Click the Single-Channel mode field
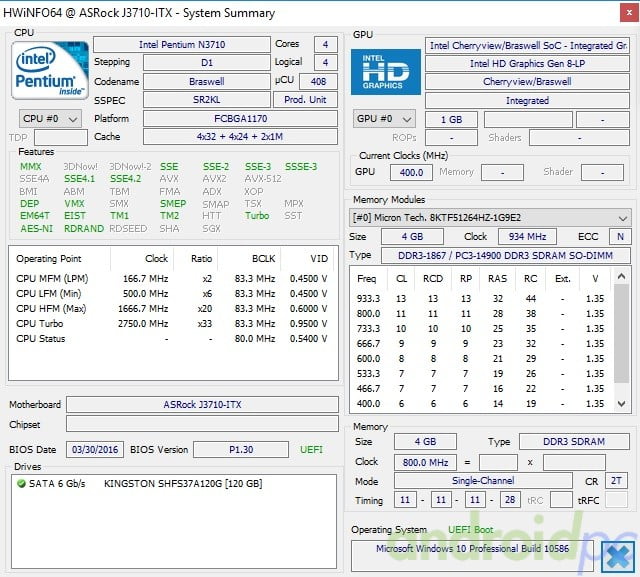The height and width of the screenshot is (577, 640). [x=483, y=481]
